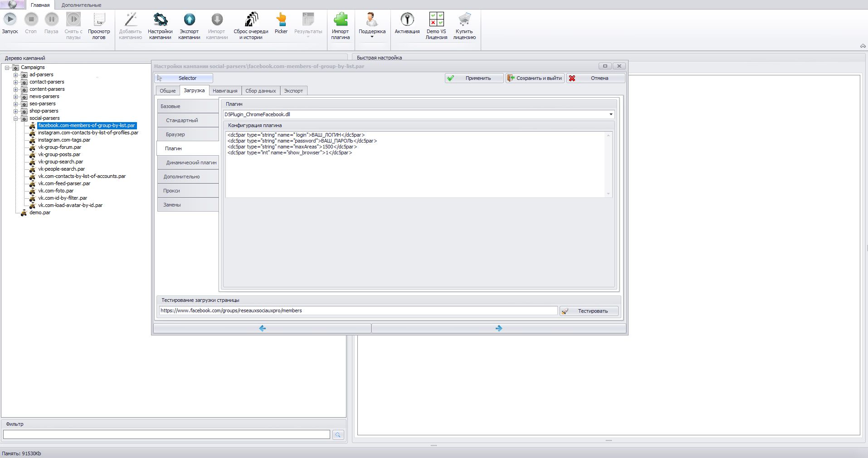868x458 pixels.
Task: Click the Пауза (Pause) toolbar icon
Action: click(x=51, y=20)
